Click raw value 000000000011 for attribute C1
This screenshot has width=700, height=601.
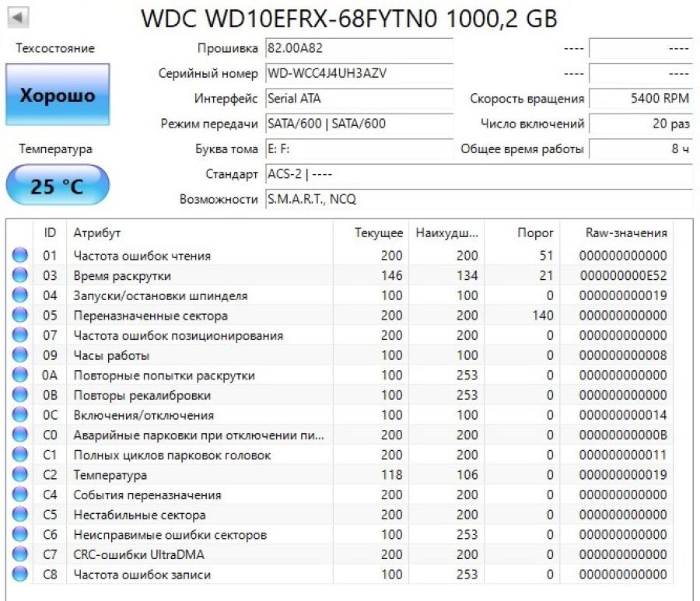tap(623, 455)
